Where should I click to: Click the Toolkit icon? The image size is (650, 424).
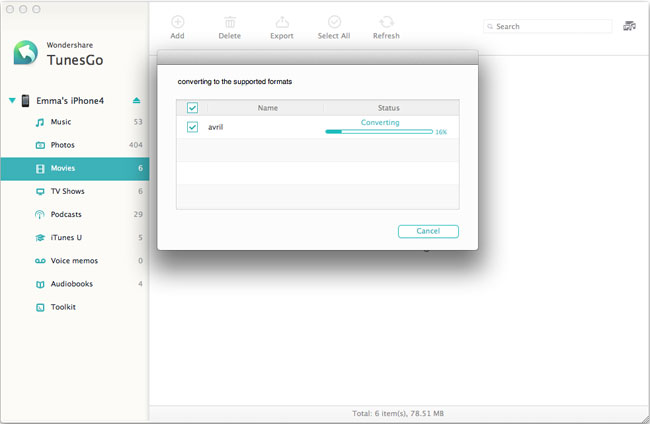coord(40,308)
